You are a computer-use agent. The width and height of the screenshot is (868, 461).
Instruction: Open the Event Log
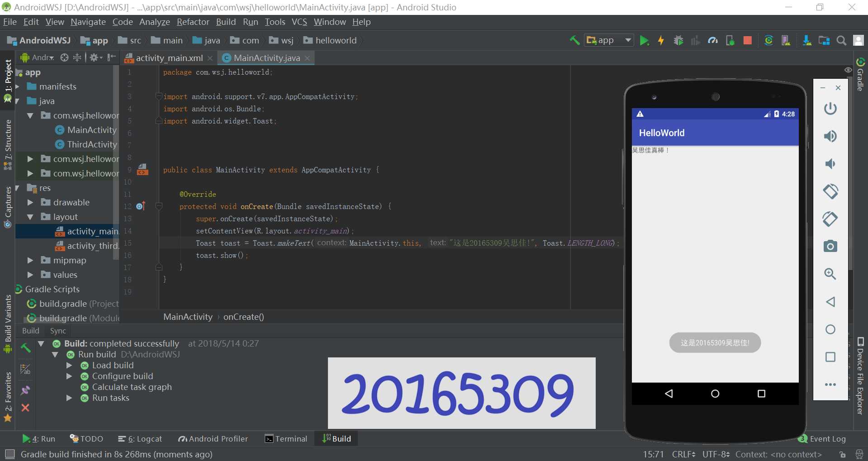point(822,438)
